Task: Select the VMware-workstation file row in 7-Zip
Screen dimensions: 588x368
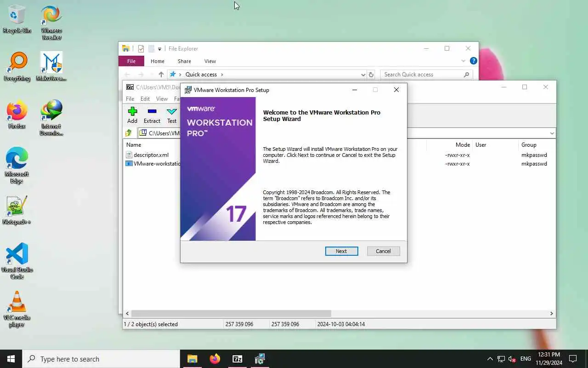Action: pos(153,164)
